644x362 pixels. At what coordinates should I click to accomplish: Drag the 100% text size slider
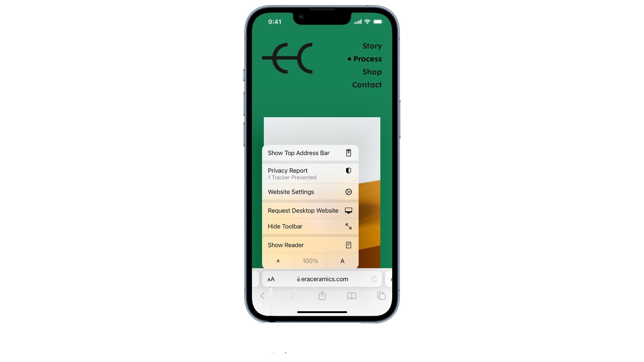[x=310, y=261]
